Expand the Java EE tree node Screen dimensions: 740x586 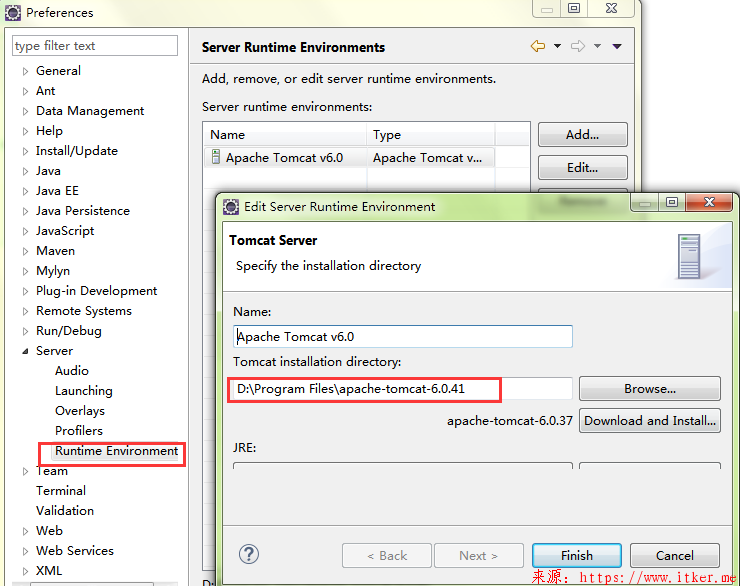click(x=25, y=191)
